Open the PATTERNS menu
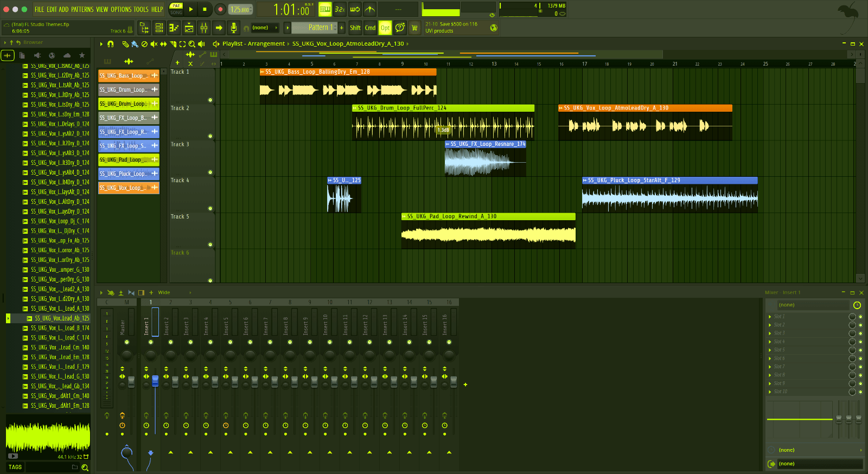 coord(82,9)
